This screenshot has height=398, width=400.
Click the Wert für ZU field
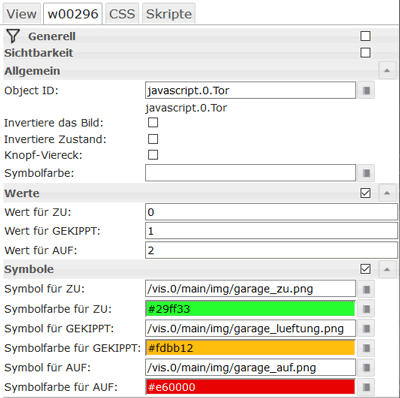click(x=271, y=212)
